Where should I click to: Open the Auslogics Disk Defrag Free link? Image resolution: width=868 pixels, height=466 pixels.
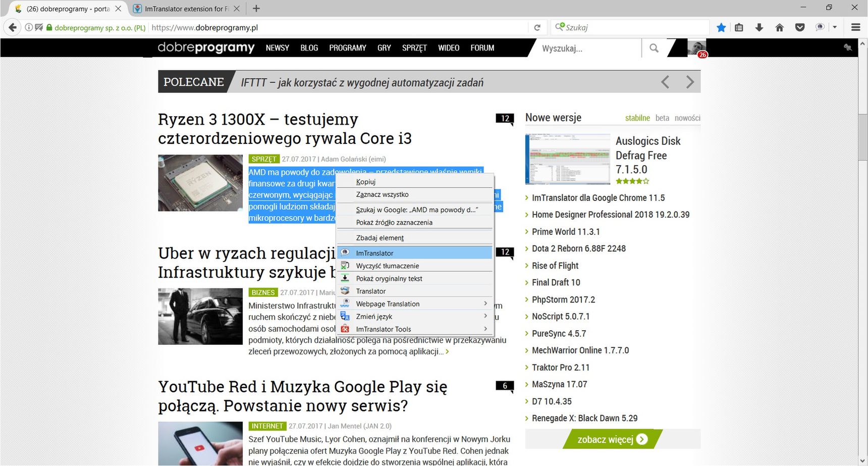[648, 155]
